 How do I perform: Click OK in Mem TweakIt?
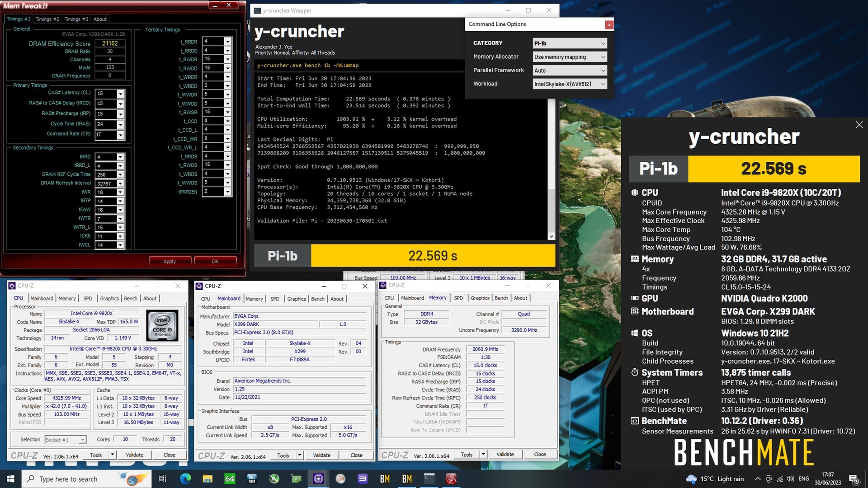click(x=215, y=261)
